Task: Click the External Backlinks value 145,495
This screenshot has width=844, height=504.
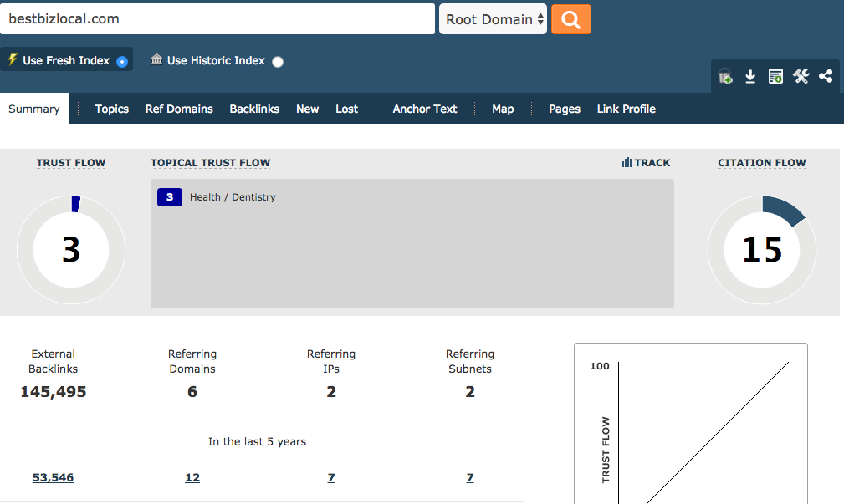Action: pos(54,391)
